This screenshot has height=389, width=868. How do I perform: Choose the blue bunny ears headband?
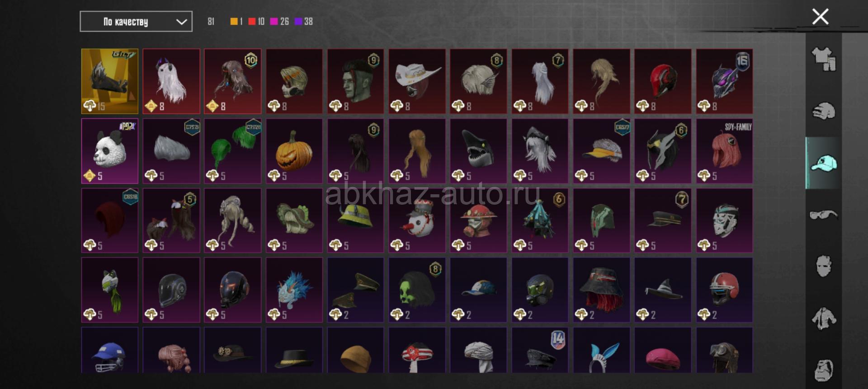pyautogui.click(x=601, y=351)
